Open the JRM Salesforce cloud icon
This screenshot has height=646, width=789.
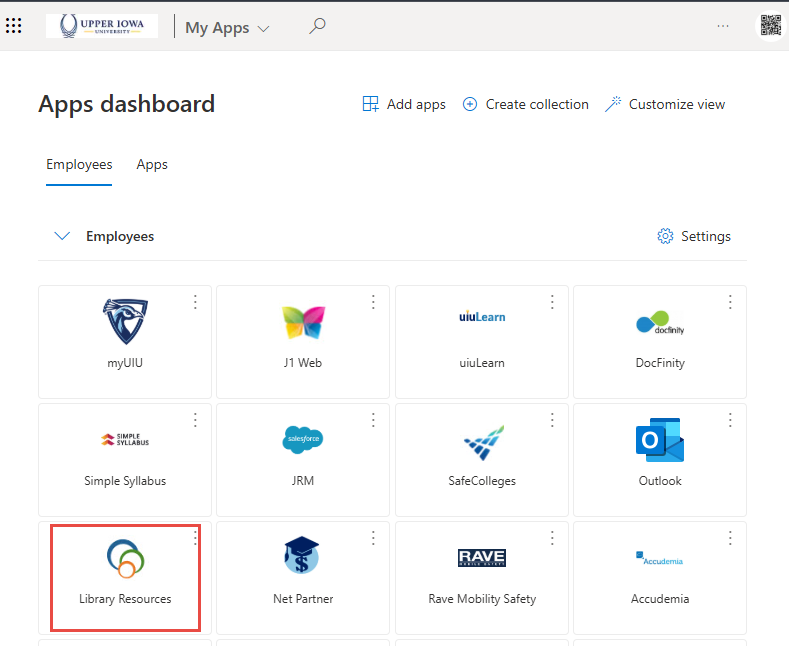point(303,439)
